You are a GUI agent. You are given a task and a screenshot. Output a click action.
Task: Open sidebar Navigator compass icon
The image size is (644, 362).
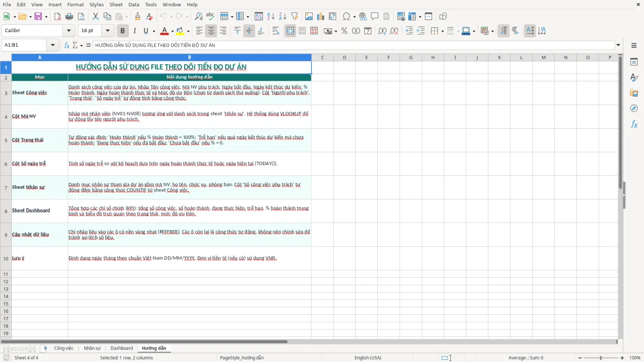coord(634,108)
